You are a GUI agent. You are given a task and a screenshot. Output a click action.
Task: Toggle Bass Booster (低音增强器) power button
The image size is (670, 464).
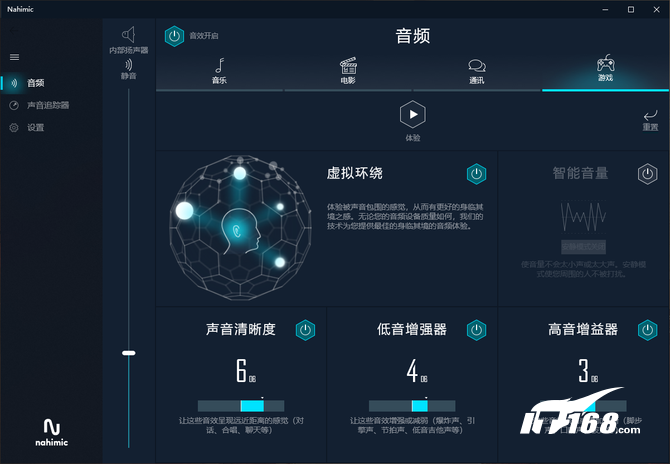pyautogui.click(x=477, y=330)
